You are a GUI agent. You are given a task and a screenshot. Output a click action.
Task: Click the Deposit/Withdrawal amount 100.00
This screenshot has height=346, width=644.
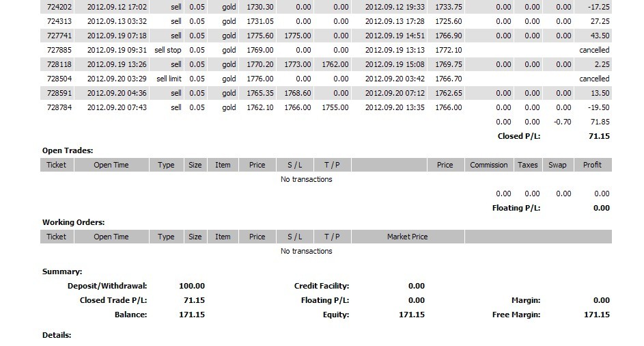click(x=192, y=286)
